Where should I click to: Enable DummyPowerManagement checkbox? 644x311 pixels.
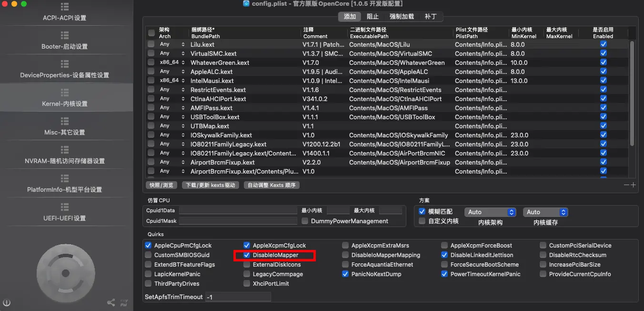point(305,221)
